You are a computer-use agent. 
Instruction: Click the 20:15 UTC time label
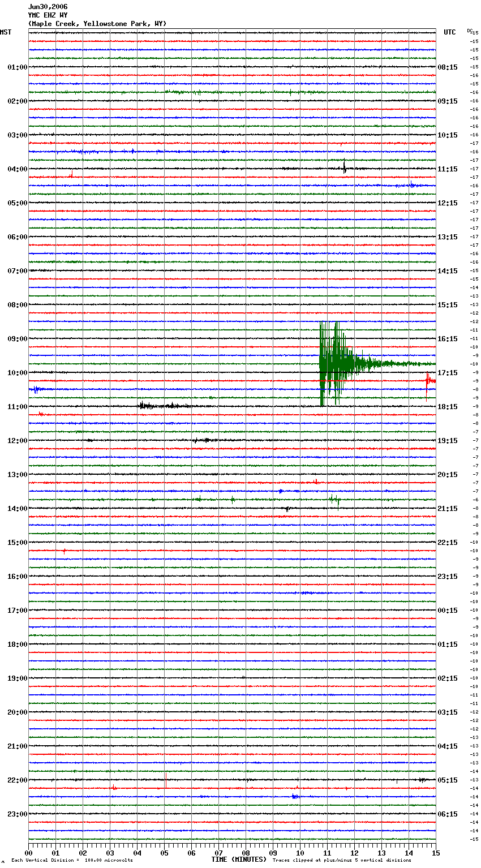click(x=448, y=475)
